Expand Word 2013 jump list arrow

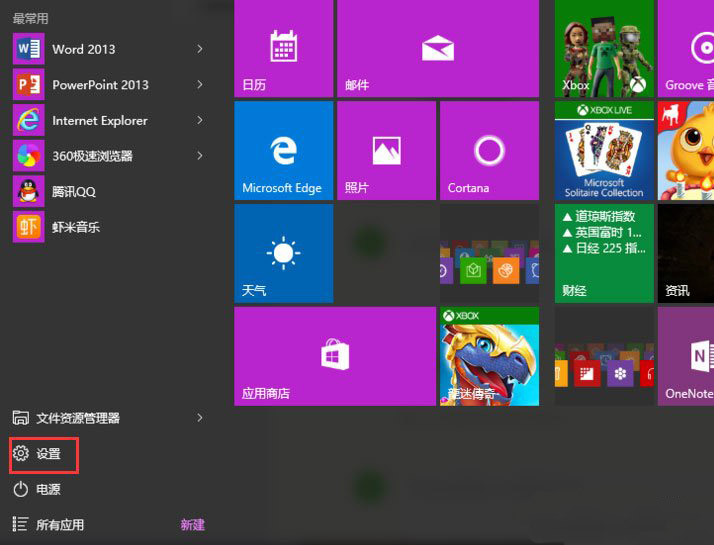[200, 49]
